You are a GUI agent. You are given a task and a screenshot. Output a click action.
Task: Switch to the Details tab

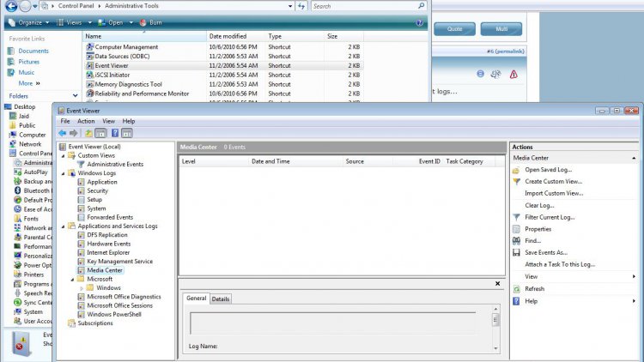[221, 299]
